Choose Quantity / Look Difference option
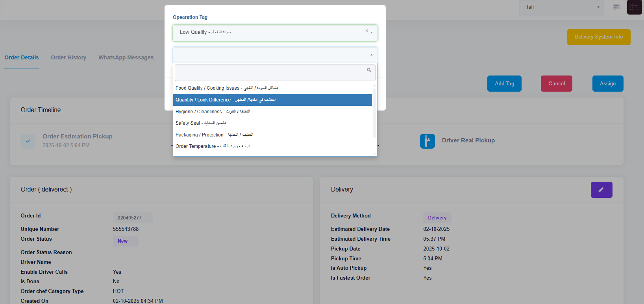This screenshot has width=644, height=304. click(x=226, y=100)
